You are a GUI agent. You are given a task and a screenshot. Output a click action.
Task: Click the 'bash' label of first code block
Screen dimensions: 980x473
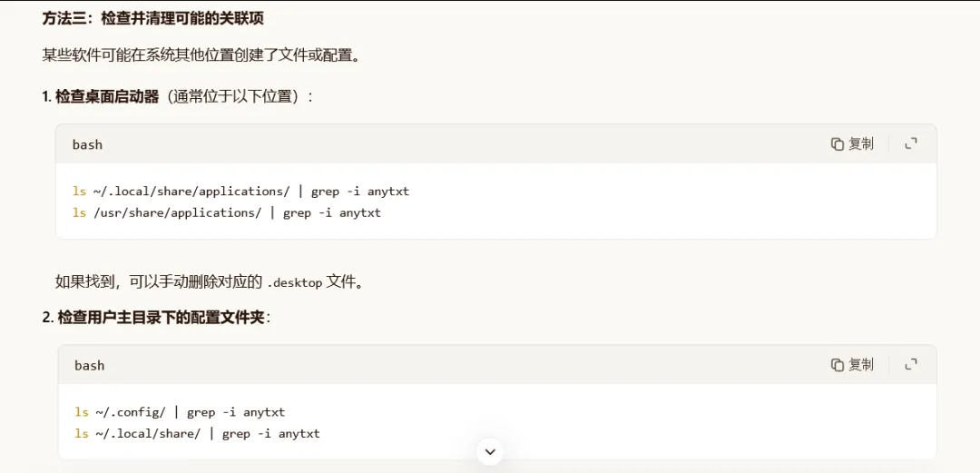point(87,144)
